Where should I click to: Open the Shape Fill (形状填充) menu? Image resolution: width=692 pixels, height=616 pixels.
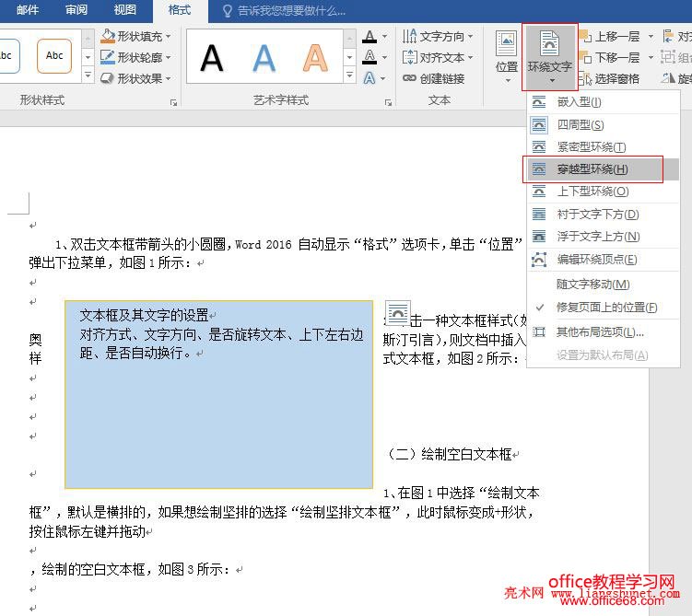135,36
